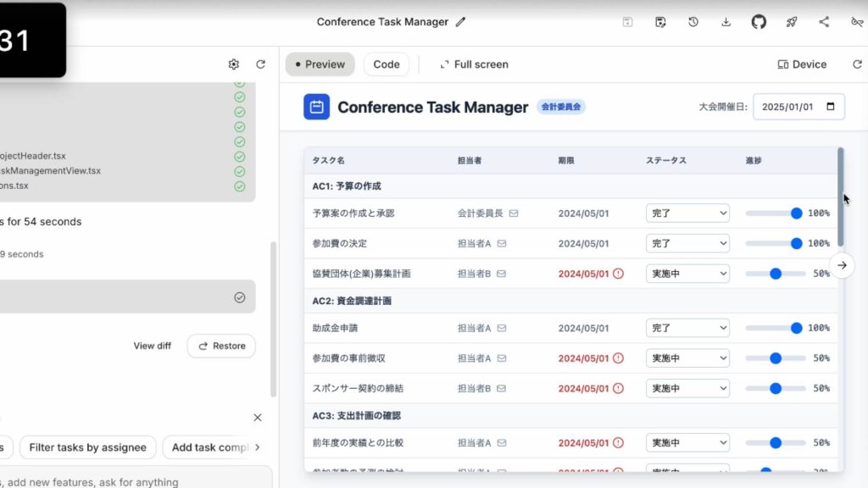The image size is (868, 488).
Task: Click the rocket deploy icon
Action: [792, 22]
